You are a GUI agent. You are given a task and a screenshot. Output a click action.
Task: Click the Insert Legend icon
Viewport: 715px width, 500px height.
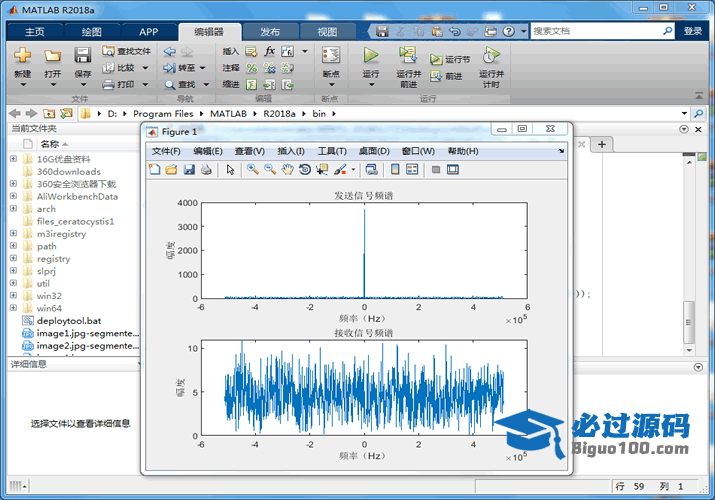click(412, 170)
